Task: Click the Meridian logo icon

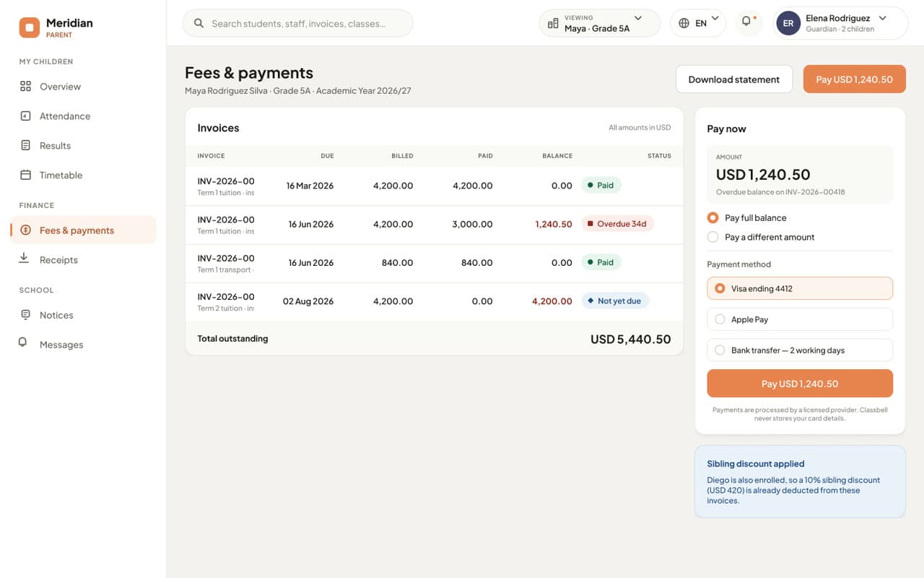Action: [x=30, y=27]
